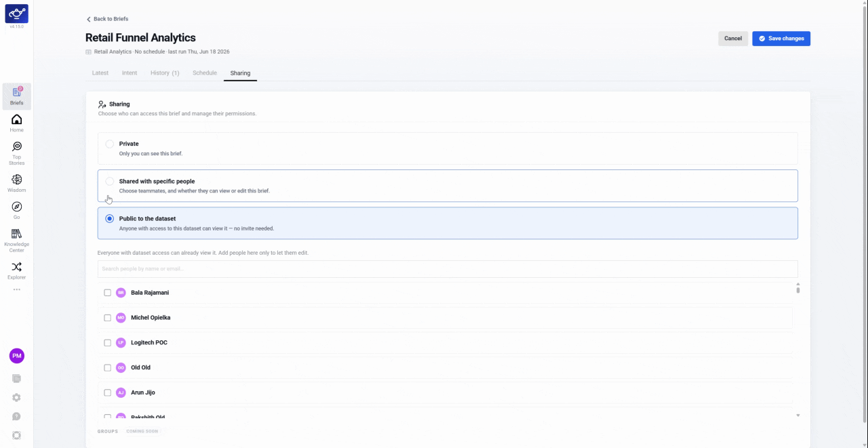Image resolution: width=868 pixels, height=448 pixels.
Task: Check the Michel Opielka checkbox
Action: point(107,318)
